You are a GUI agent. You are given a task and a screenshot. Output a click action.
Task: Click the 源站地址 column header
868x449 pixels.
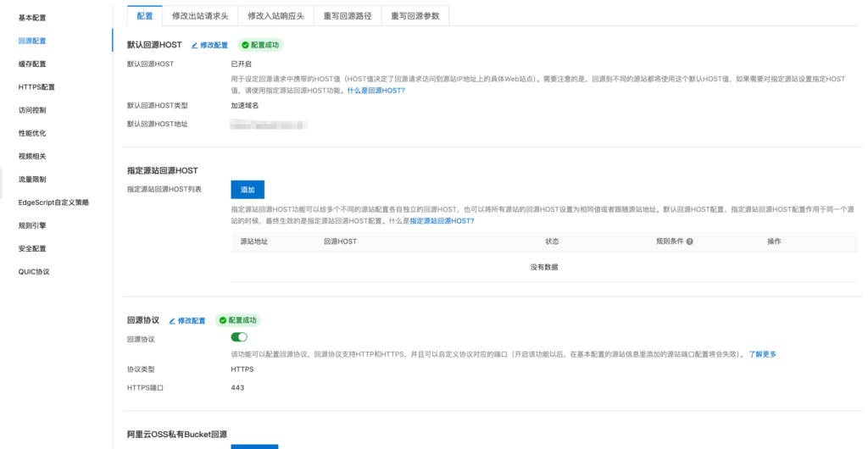pyautogui.click(x=254, y=241)
